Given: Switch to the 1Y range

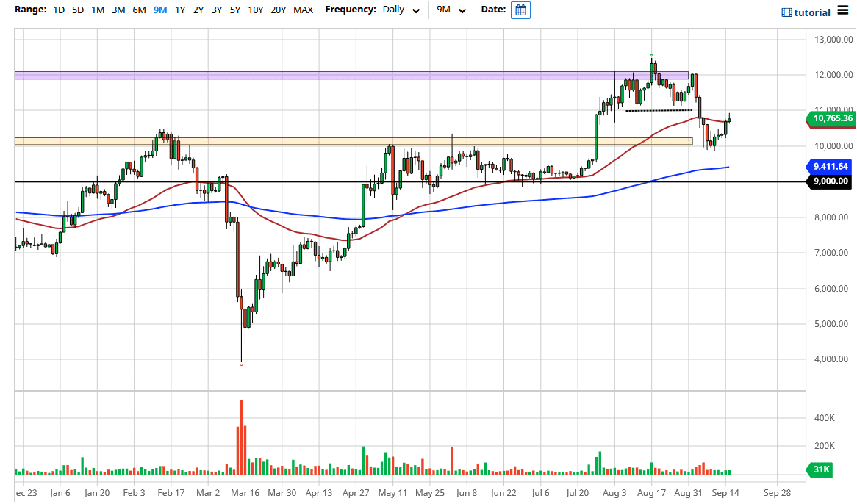Looking at the screenshot, I should point(179,10).
